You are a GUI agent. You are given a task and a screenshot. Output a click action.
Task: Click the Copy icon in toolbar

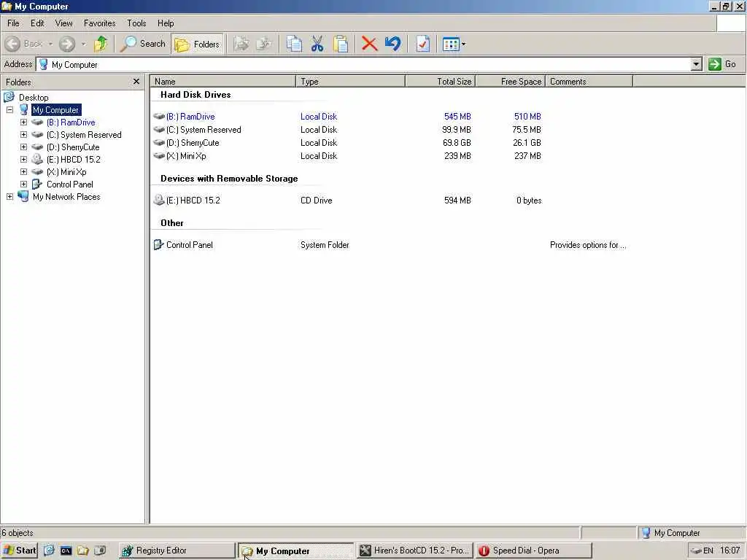pos(294,44)
